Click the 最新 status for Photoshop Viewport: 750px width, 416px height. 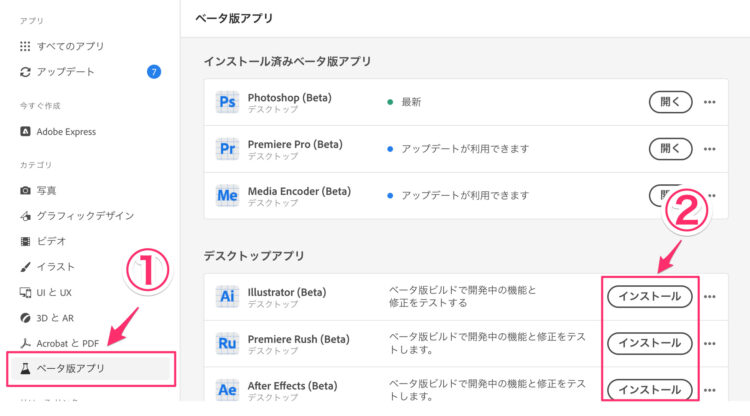pos(411,102)
